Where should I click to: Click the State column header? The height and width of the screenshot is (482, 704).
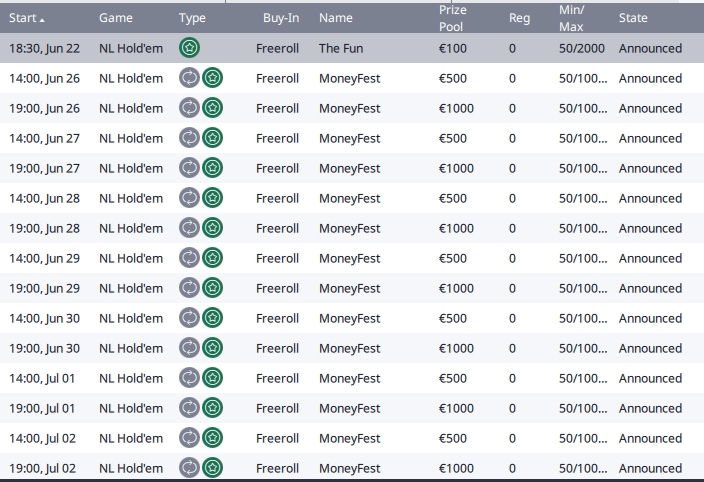[633, 18]
